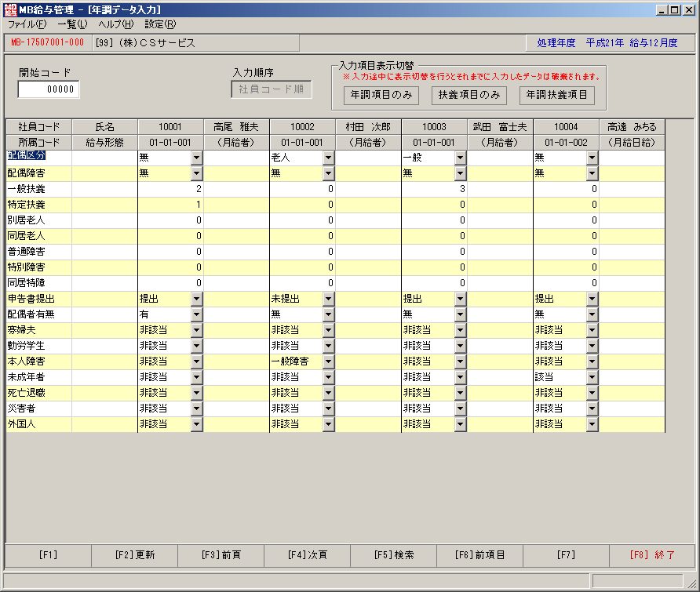The width and height of the screenshot is (700, 592).
Task: Click the [F2]更新 update button
Action: pyautogui.click(x=135, y=555)
